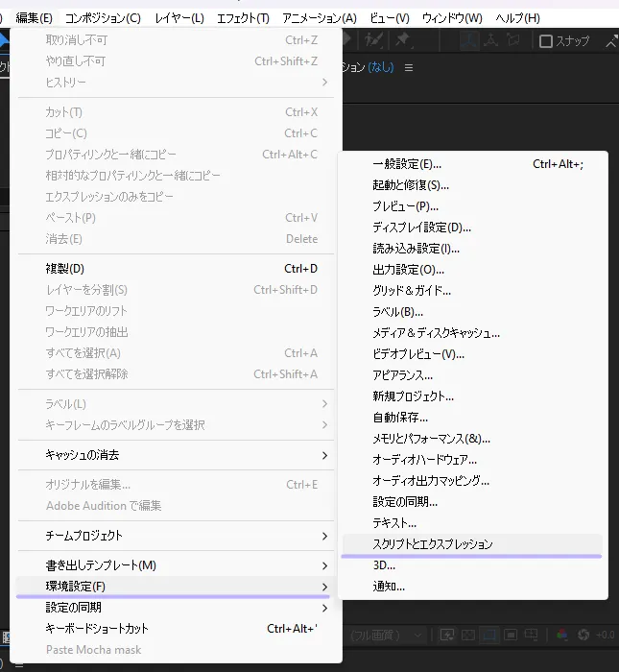Open テキスト... preferences
The width and height of the screenshot is (619, 672).
pos(472,523)
